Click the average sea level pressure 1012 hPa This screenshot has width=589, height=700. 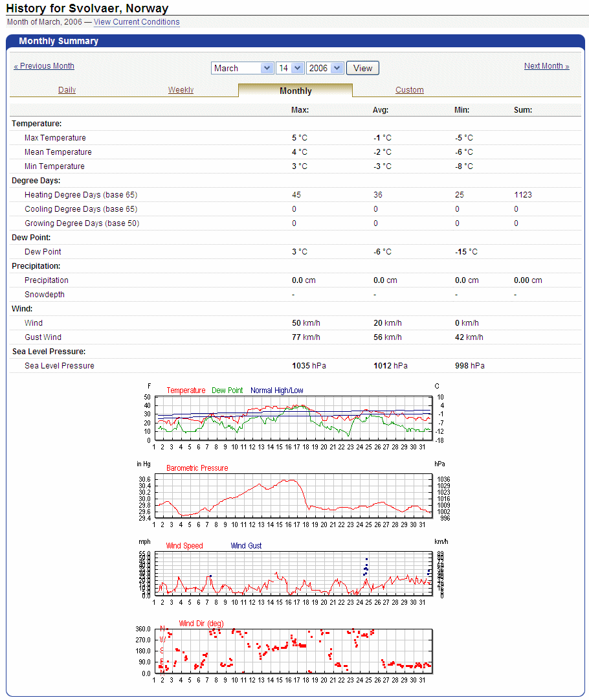[x=390, y=366]
